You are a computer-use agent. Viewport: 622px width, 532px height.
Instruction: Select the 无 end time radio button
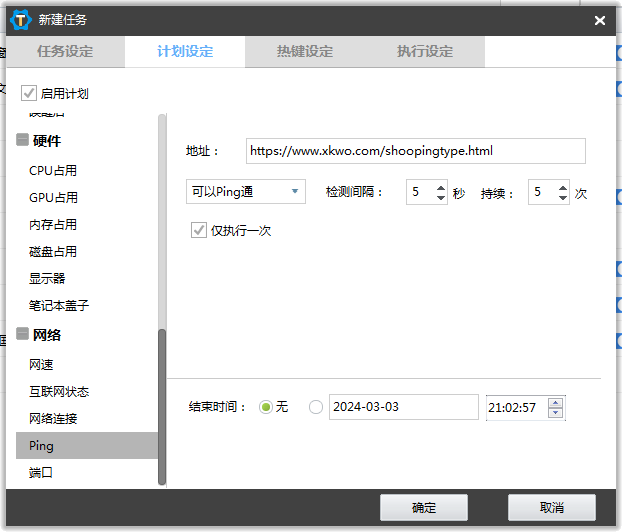point(266,407)
